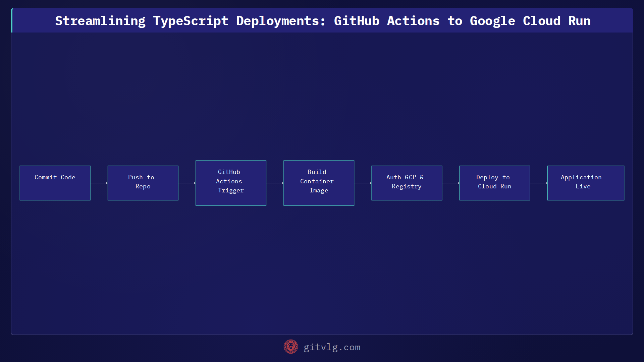
Task: Select the Deploy to Cloud Run step
Action: click(x=494, y=183)
